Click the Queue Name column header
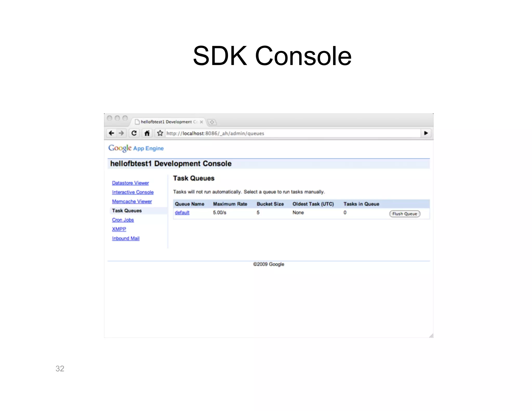The height and width of the screenshot is (411, 532). coord(190,204)
